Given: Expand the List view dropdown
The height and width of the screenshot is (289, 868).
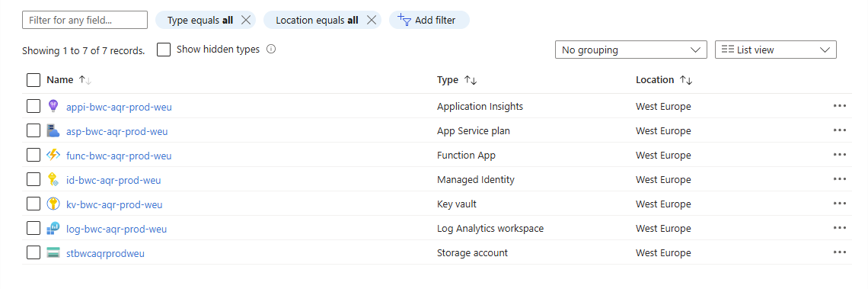Looking at the screenshot, I should point(776,50).
